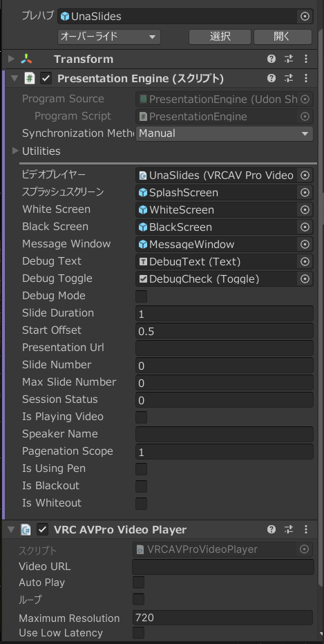This screenshot has width=324, height=644.
Task: Click the Presentation Url input field
Action: tap(225, 348)
